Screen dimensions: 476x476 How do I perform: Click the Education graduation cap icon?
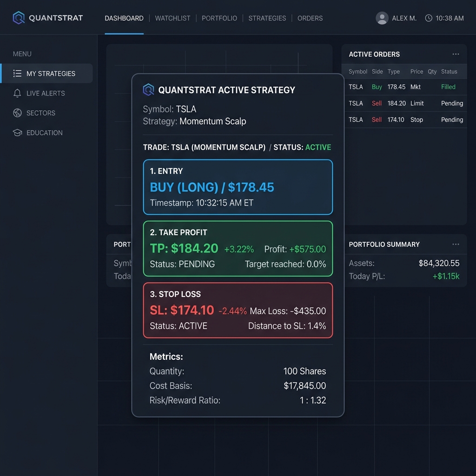pyautogui.click(x=17, y=132)
